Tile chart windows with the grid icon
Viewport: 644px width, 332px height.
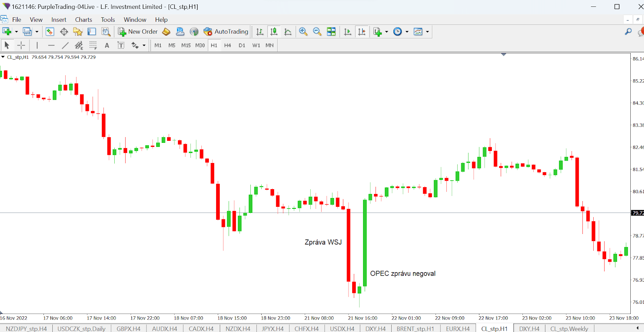[331, 32]
